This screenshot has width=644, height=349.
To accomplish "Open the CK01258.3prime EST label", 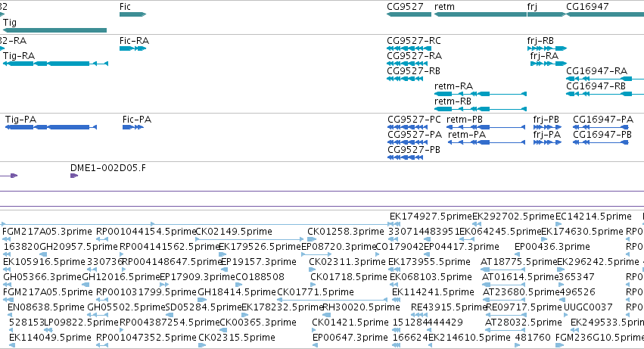I will tap(346, 232).
